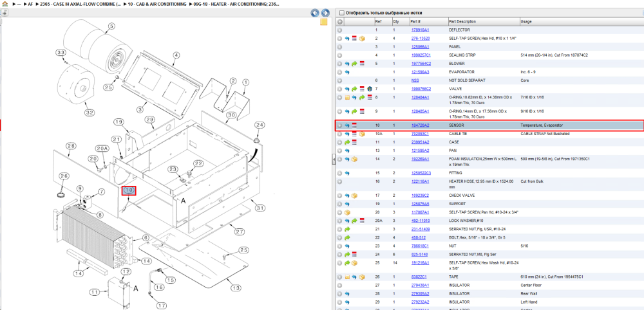
Task: Click the red list icon in BLOWER row
Action: pyautogui.click(x=362, y=64)
